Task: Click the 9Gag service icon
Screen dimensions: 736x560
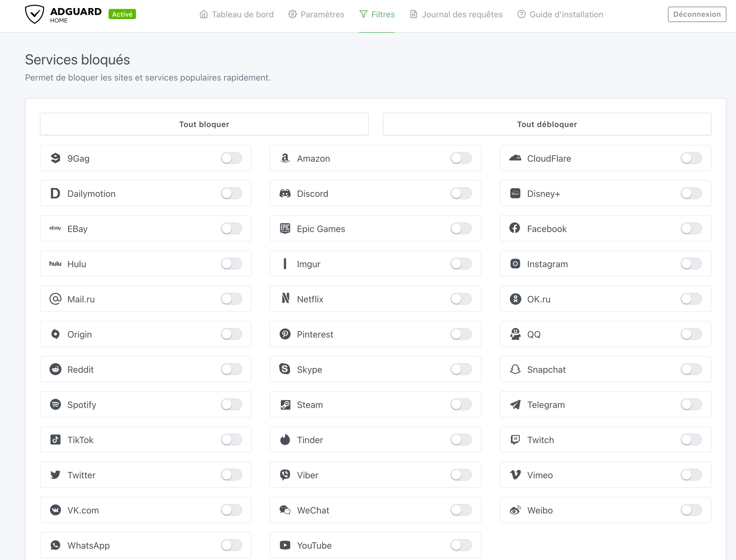Action: coord(55,158)
